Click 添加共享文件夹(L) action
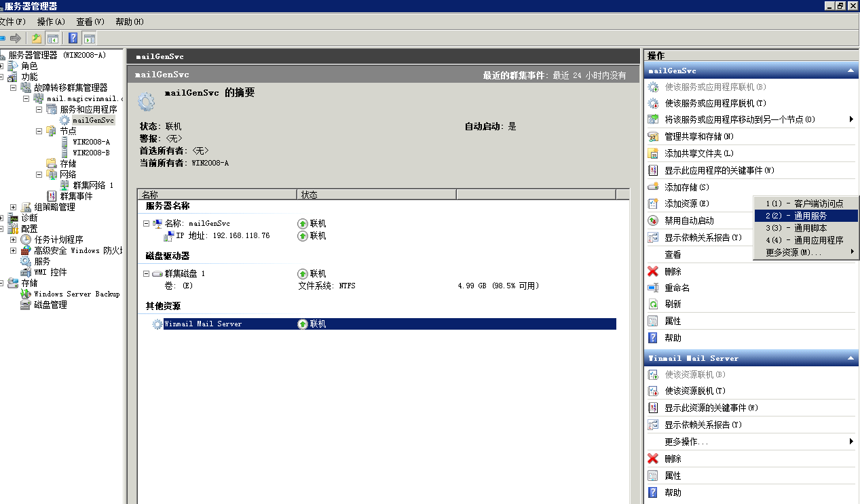The height and width of the screenshot is (504, 860). 699,153
